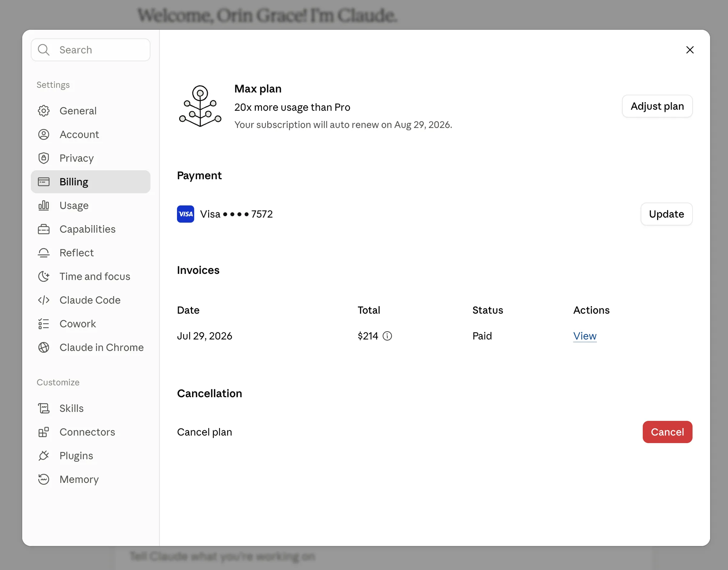The height and width of the screenshot is (570, 728).
Task: Click the Usage bar chart icon
Action: coord(44,205)
